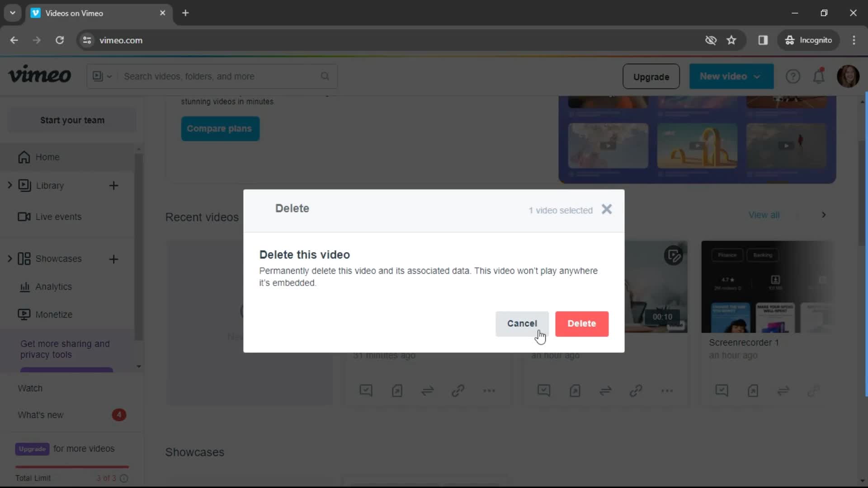Open Screenrecorder 1 video thumbnail
Viewport: 868px width, 488px height.
coord(768,287)
